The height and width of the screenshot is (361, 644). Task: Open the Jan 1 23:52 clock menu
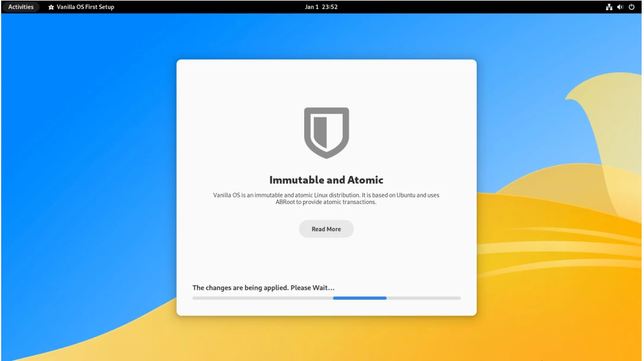[x=321, y=7]
